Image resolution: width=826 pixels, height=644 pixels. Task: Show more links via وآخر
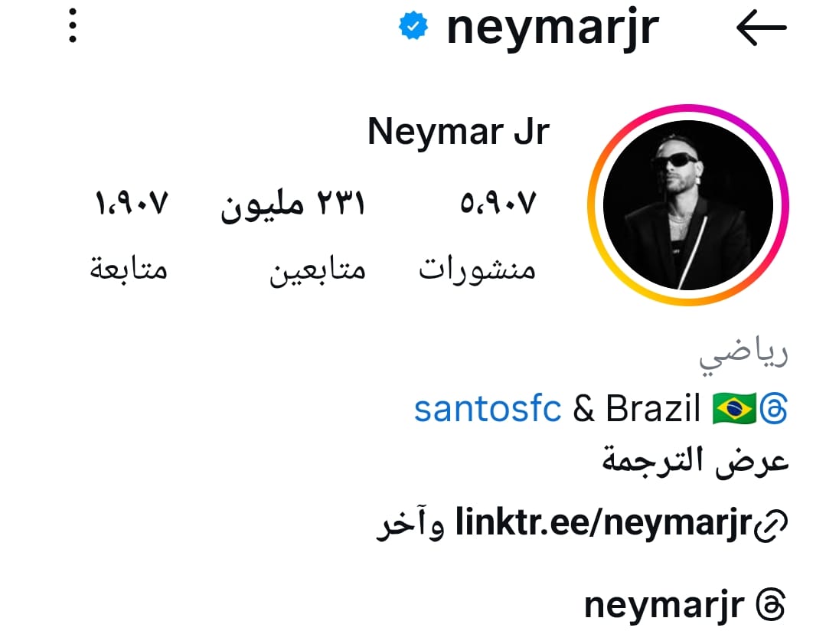[411, 524]
